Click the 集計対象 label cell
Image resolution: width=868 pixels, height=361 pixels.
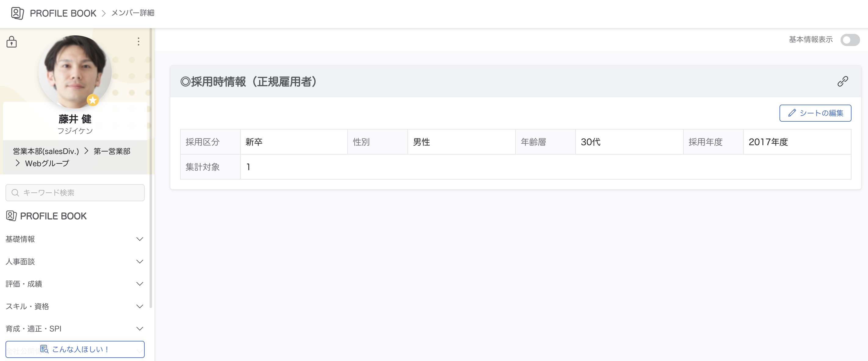[x=210, y=167]
